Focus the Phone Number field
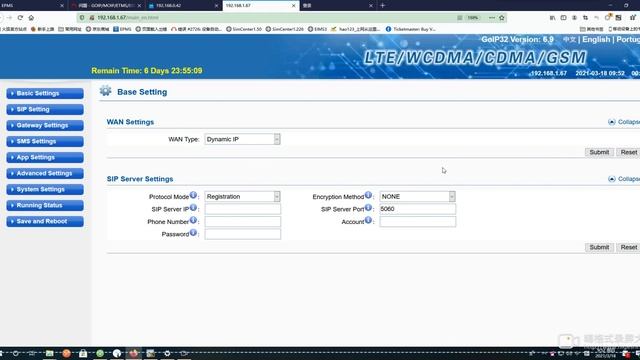The image size is (640, 360). pos(242,222)
